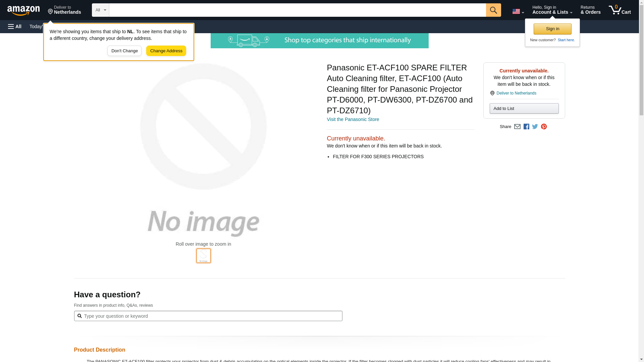Click the Amazon logo
644x362 pixels.
[23, 10]
